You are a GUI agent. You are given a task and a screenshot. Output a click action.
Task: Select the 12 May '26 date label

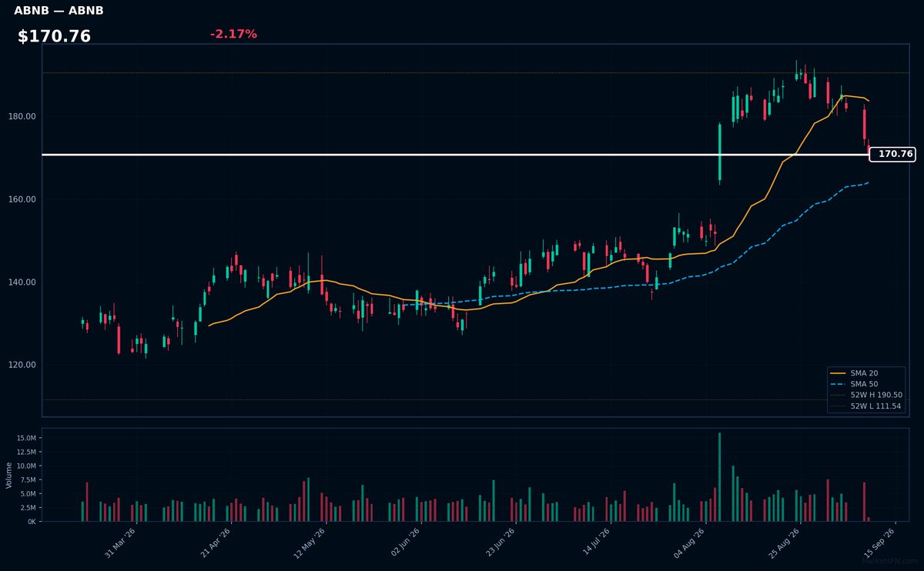(310, 543)
